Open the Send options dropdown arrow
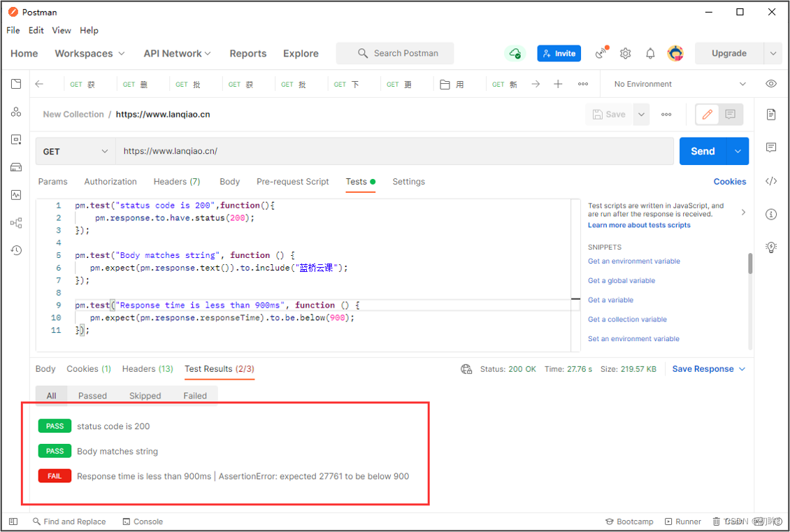790x532 pixels. (x=738, y=151)
